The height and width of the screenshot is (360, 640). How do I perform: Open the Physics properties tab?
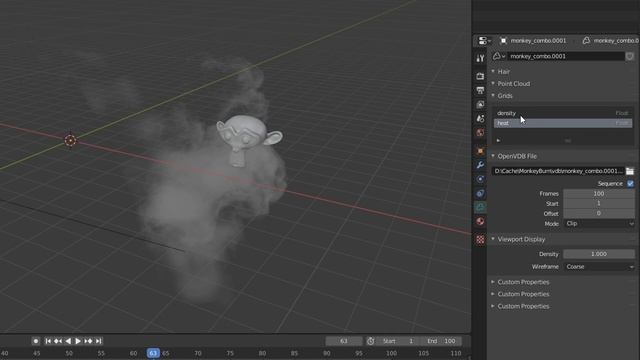[x=480, y=179]
